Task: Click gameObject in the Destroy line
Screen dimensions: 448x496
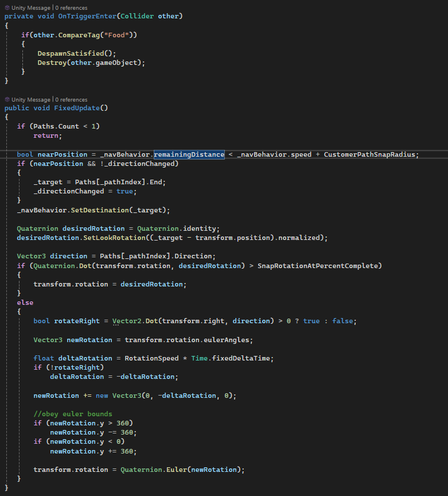Action: tap(116, 63)
